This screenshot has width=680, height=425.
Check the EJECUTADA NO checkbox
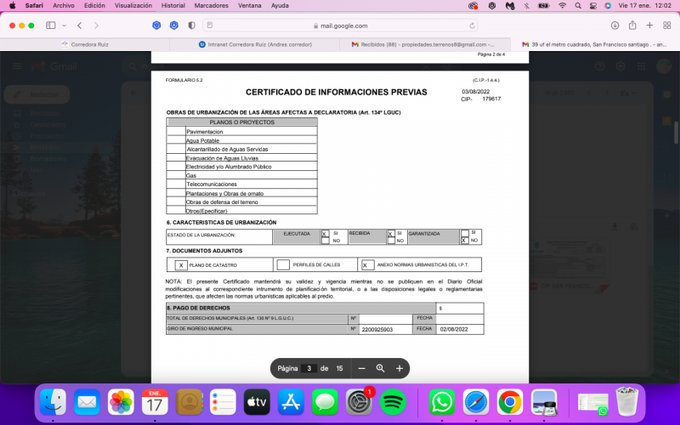point(325,240)
